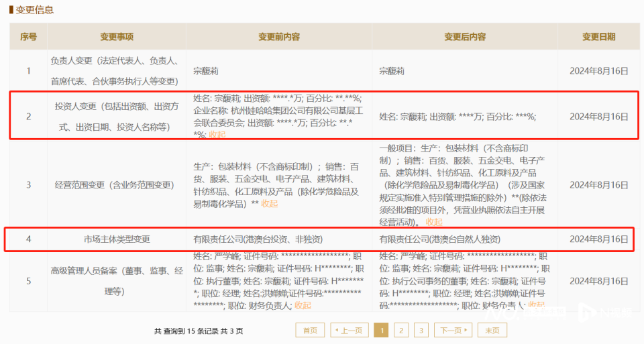
Task: Select 有限责任公司(港澳台自然人独资) cell
Action: point(440,239)
